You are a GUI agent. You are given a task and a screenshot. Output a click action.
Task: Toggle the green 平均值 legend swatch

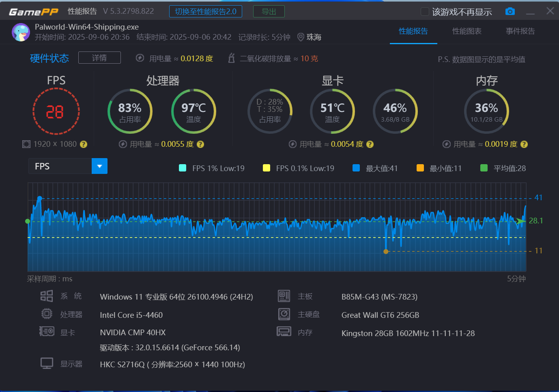click(484, 168)
